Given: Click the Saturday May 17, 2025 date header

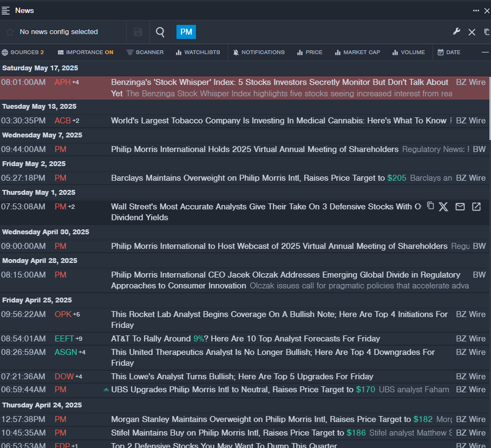Looking at the screenshot, I should pos(40,68).
